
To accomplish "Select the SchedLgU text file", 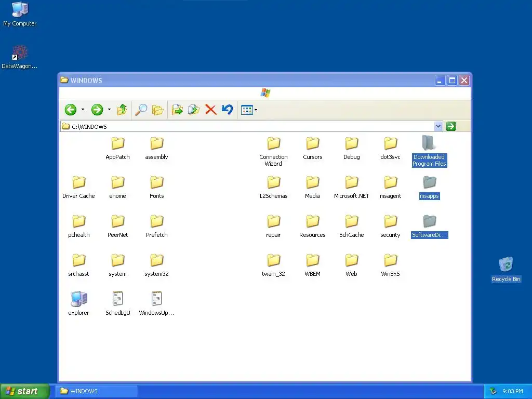I will point(118,303).
